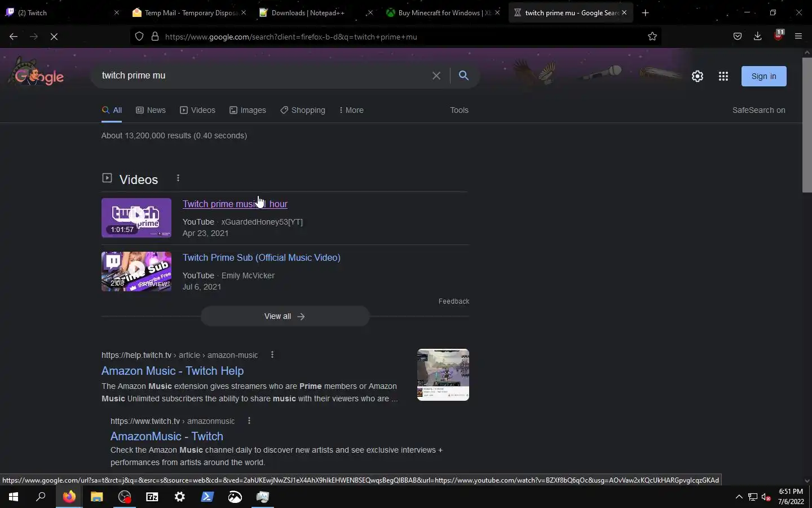Open options for www.twitch.tv amazonmusic result

click(249, 421)
